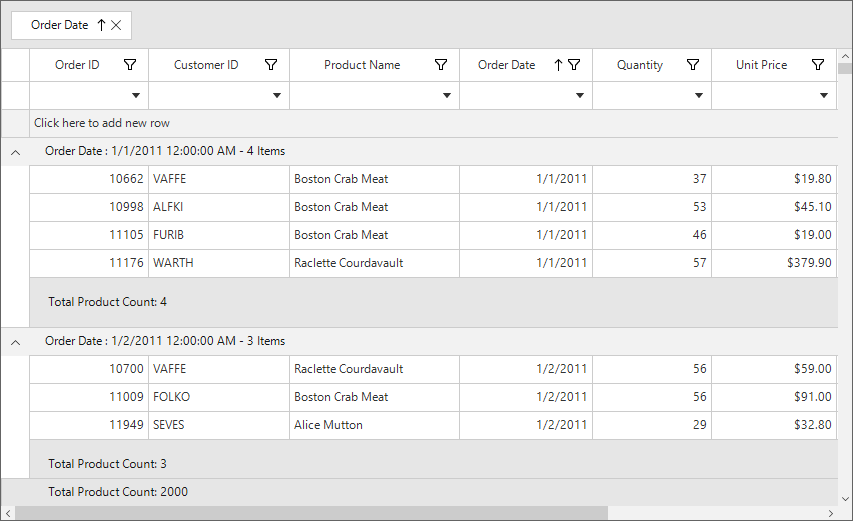
Task: Sort by the Product Name column header
Action: (x=361, y=65)
